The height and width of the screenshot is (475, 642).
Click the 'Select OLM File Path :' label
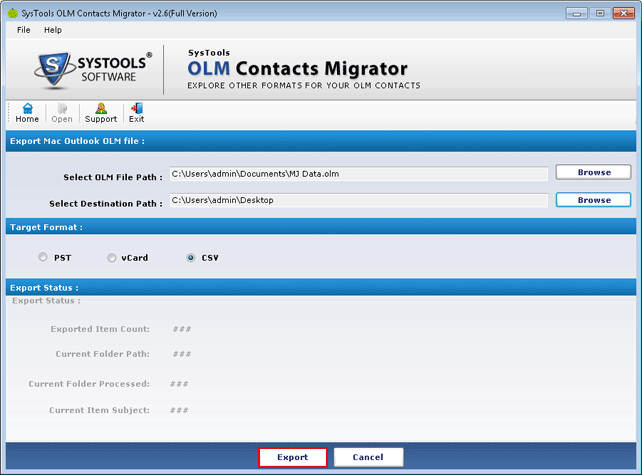(113, 177)
